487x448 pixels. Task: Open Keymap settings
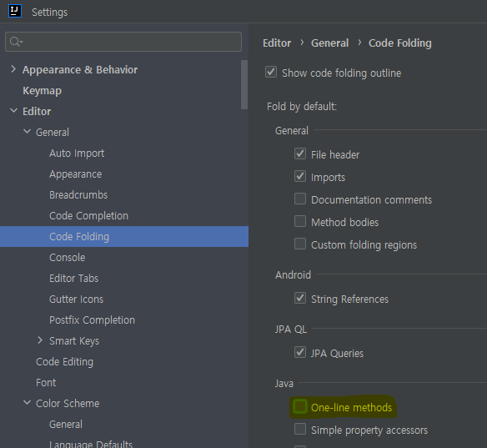point(42,91)
